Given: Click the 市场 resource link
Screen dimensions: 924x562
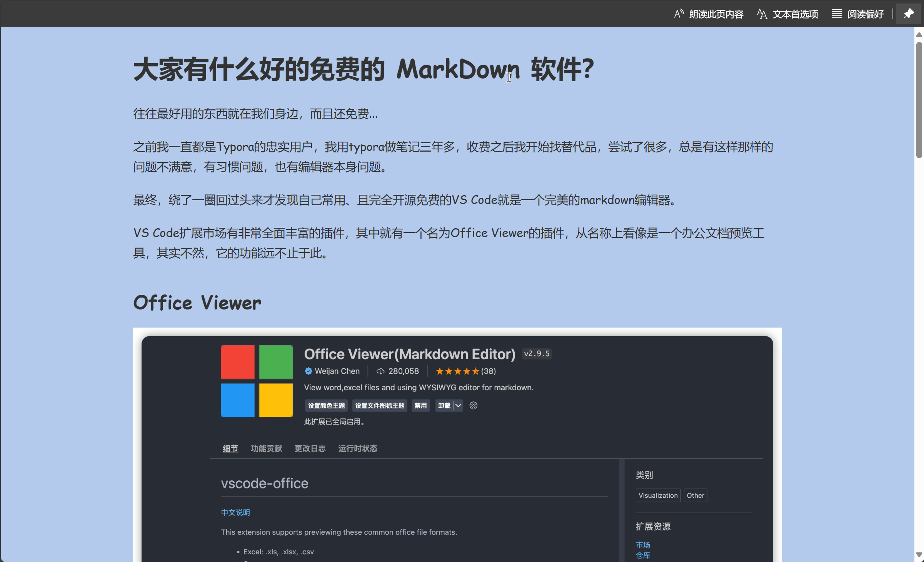Looking at the screenshot, I should click(643, 545).
